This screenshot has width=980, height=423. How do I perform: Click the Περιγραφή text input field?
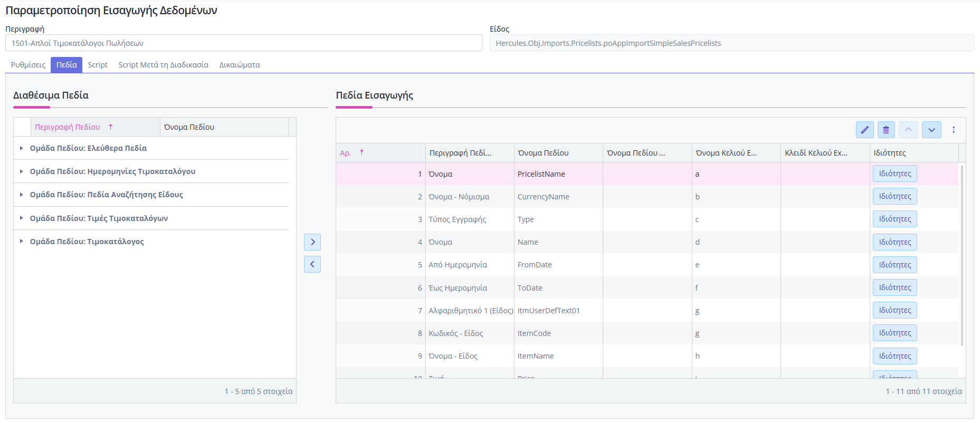(x=243, y=43)
